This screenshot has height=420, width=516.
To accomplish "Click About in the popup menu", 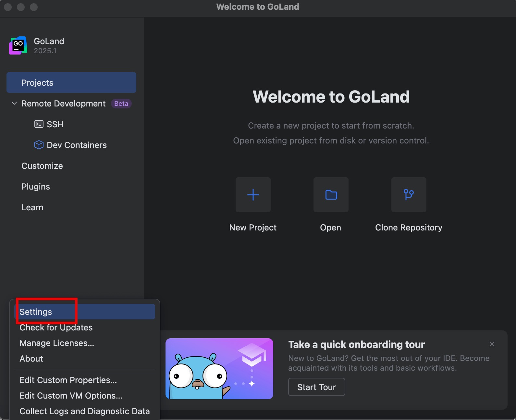I will click(x=31, y=359).
